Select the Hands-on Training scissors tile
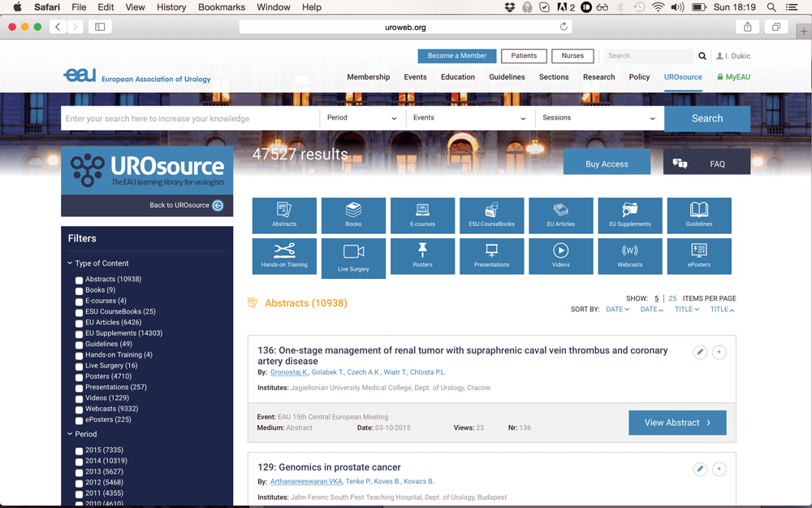This screenshot has width=812, height=508. [284, 256]
